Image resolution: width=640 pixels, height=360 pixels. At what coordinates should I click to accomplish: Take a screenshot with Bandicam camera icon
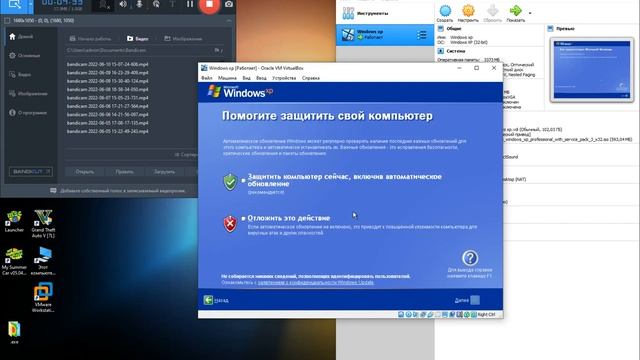tap(229, 4)
